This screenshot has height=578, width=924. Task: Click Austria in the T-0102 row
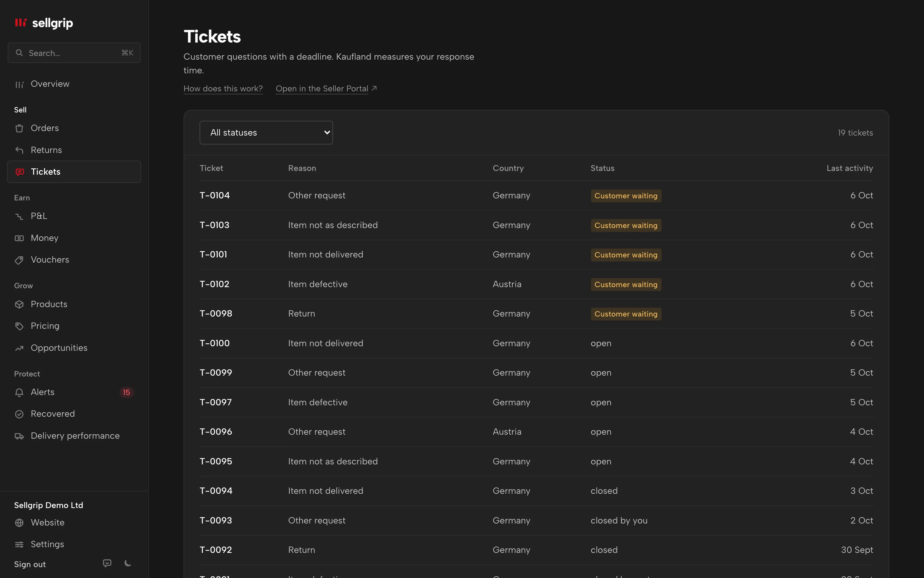click(507, 284)
